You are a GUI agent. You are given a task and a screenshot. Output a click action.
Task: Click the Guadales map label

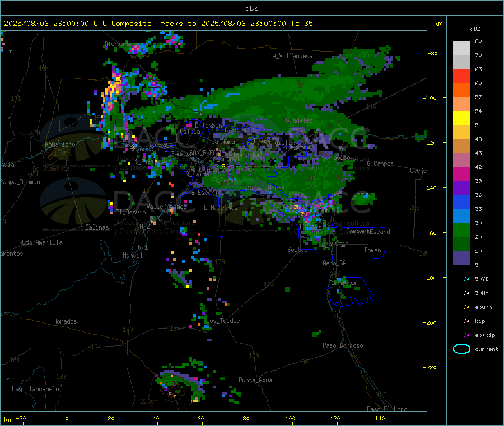pos(299,120)
